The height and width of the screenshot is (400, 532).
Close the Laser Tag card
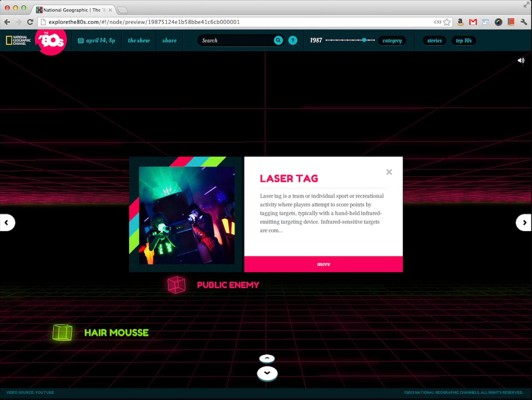[389, 172]
